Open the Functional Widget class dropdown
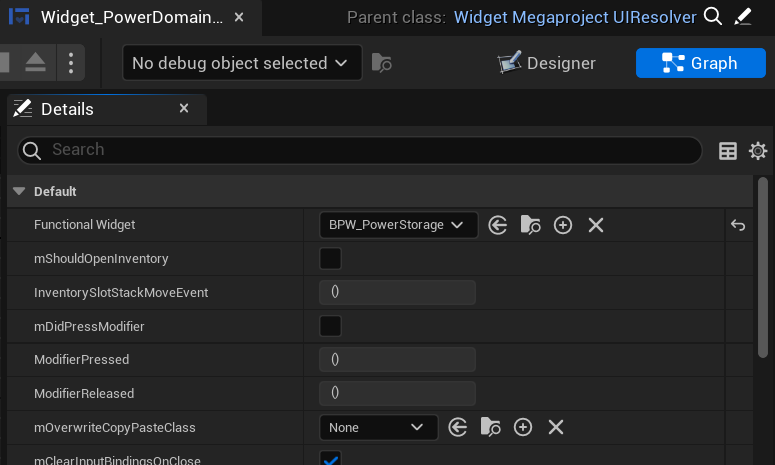Screen dimensions: 775x465 click(x=398, y=225)
